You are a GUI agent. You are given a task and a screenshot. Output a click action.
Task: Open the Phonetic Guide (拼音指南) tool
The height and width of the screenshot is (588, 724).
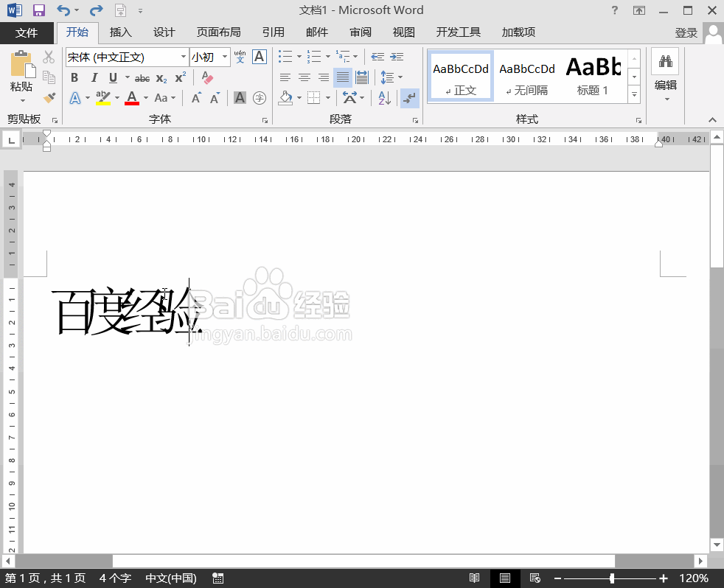(x=239, y=57)
